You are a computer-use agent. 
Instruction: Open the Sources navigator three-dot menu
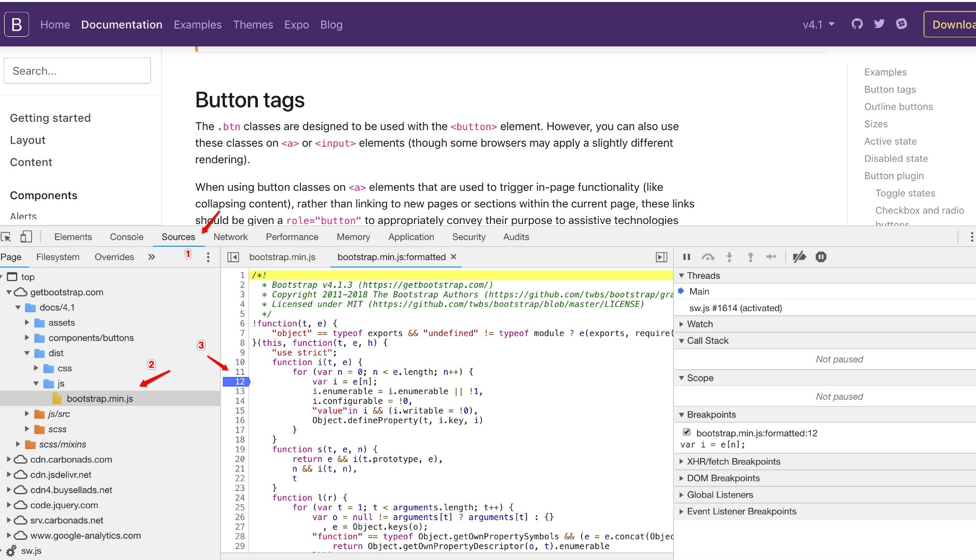click(x=208, y=257)
